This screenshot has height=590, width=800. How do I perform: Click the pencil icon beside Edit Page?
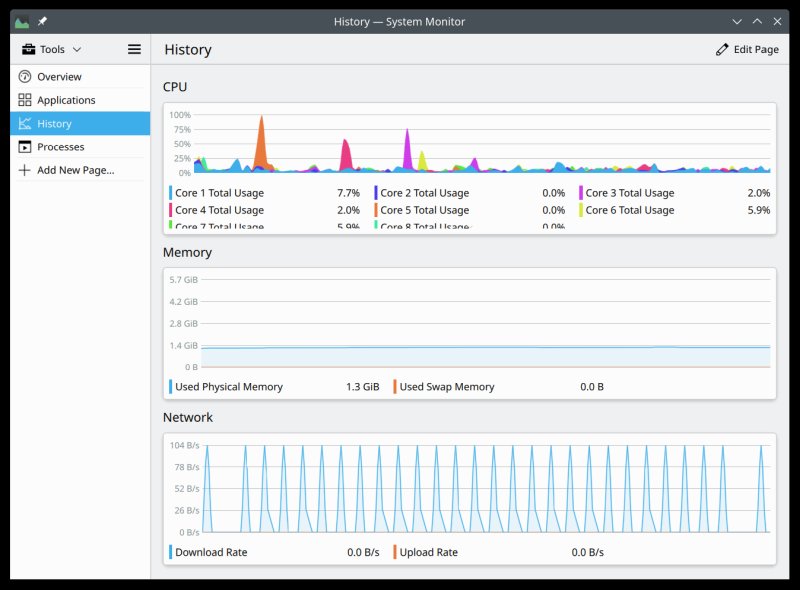(722, 50)
